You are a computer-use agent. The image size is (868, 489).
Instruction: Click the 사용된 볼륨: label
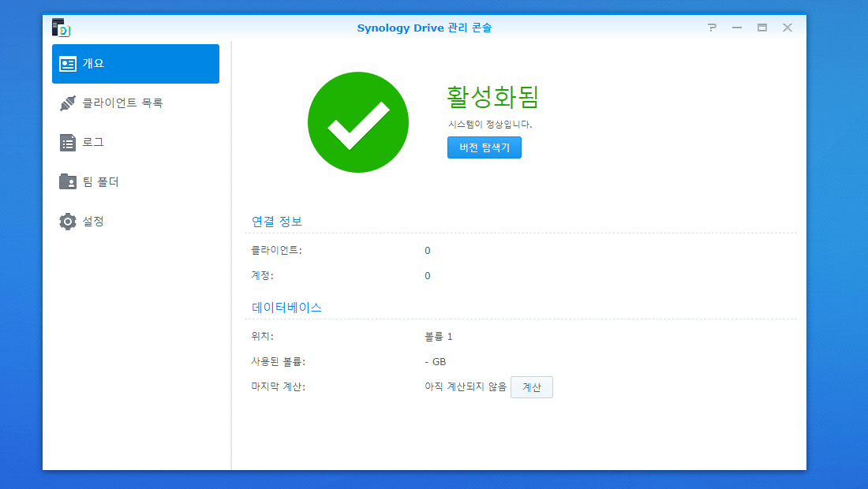pos(279,362)
